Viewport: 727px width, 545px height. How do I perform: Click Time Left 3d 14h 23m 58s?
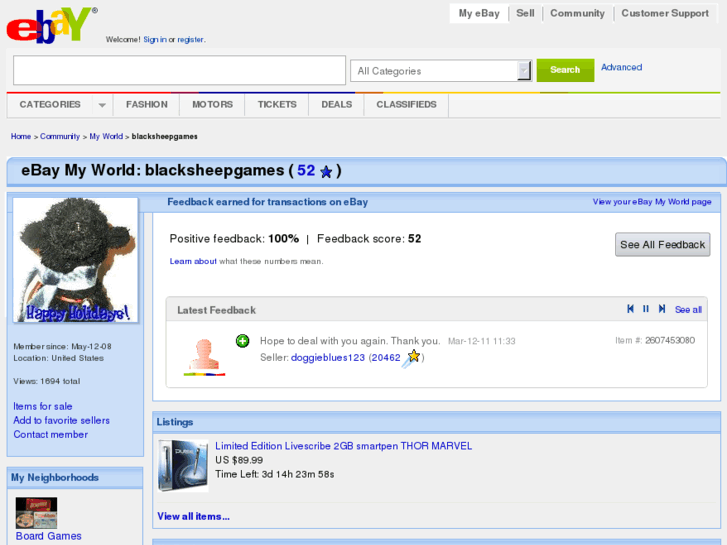(274, 474)
